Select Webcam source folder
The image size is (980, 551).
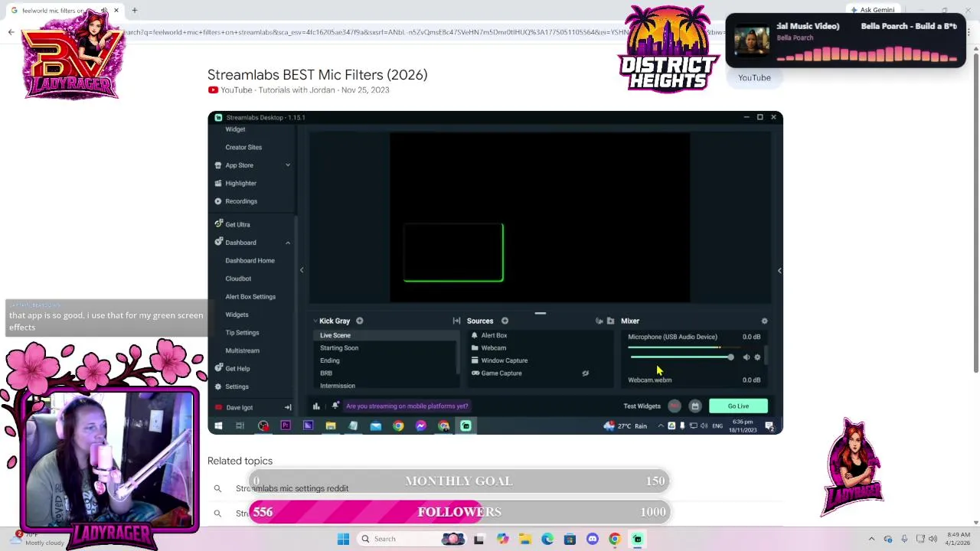493,348
